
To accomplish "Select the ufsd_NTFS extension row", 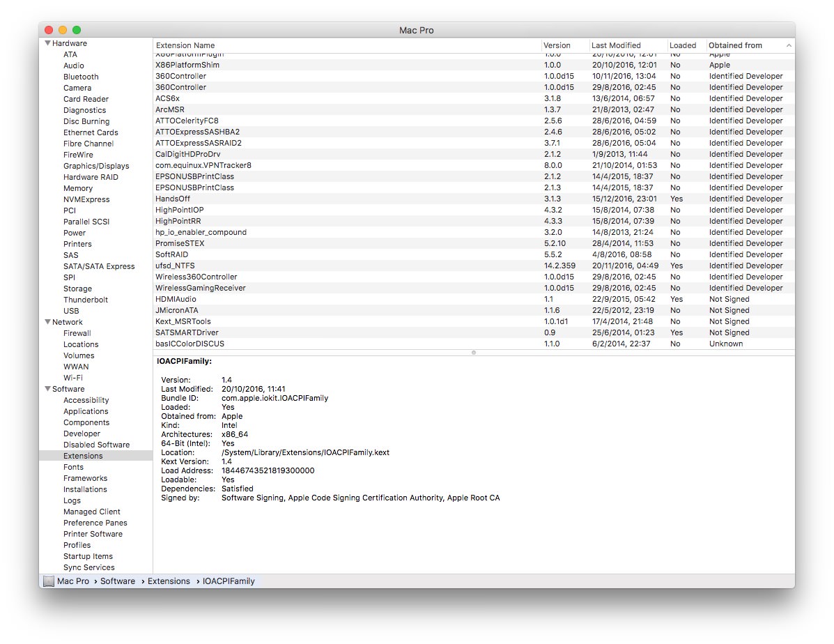I will pyautogui.click(x=474, y=266).
